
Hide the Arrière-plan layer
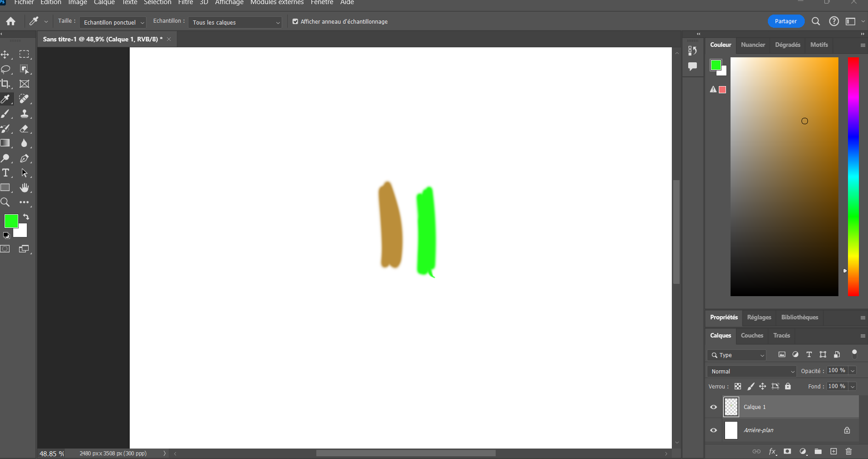[713, 430]
